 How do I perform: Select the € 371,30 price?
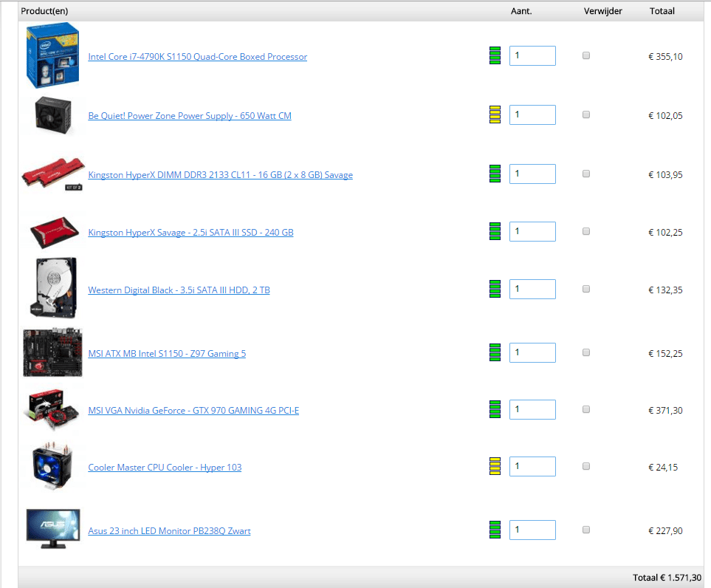tap(665, 410)
